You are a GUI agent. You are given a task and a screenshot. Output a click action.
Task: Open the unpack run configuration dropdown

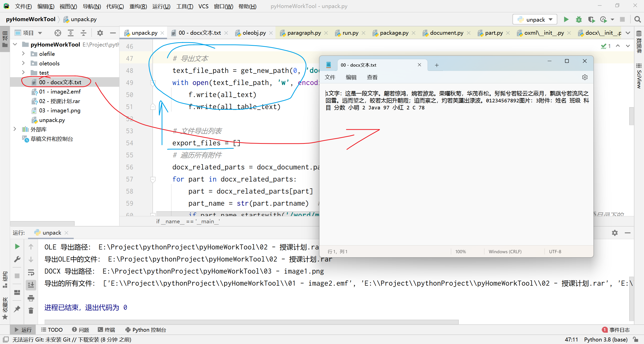535,20
